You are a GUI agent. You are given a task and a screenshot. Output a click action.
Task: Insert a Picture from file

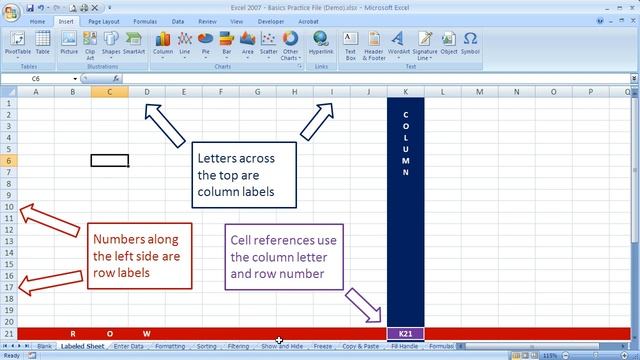pos(69,43)
